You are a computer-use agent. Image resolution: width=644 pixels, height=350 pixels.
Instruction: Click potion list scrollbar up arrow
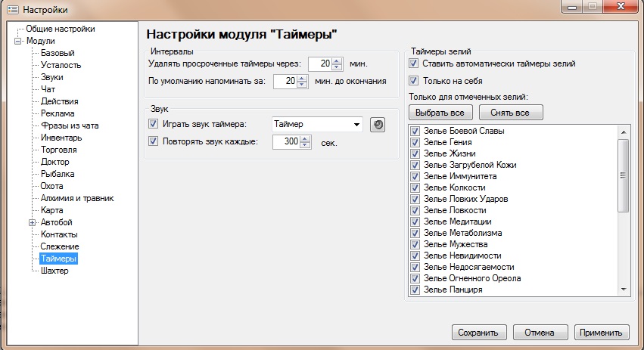(624, 132)
